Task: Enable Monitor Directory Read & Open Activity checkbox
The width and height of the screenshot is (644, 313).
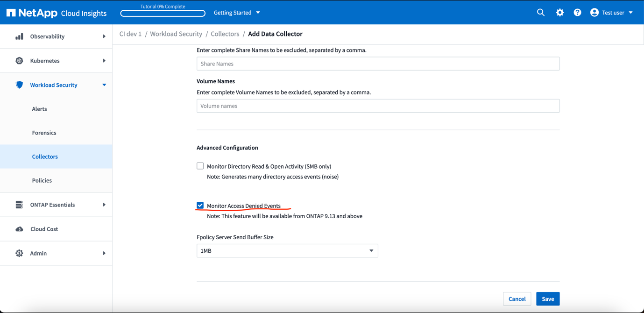Action: pos(200,166)
